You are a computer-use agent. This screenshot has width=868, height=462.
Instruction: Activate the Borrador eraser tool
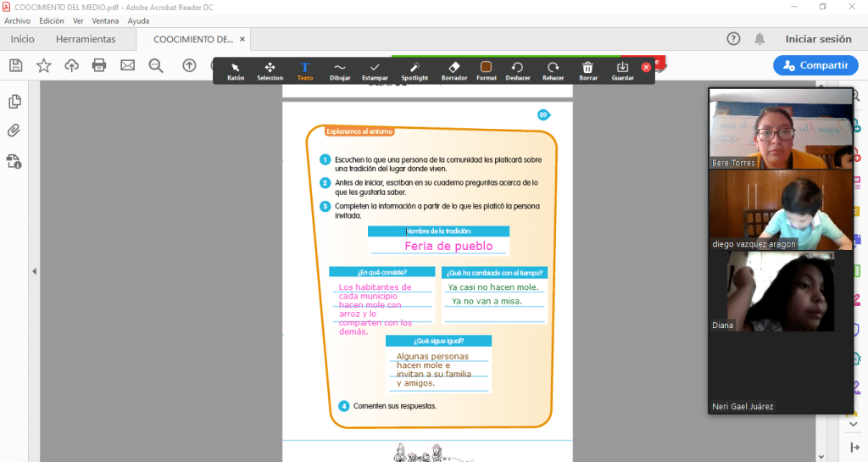click(x=453, y=71)
